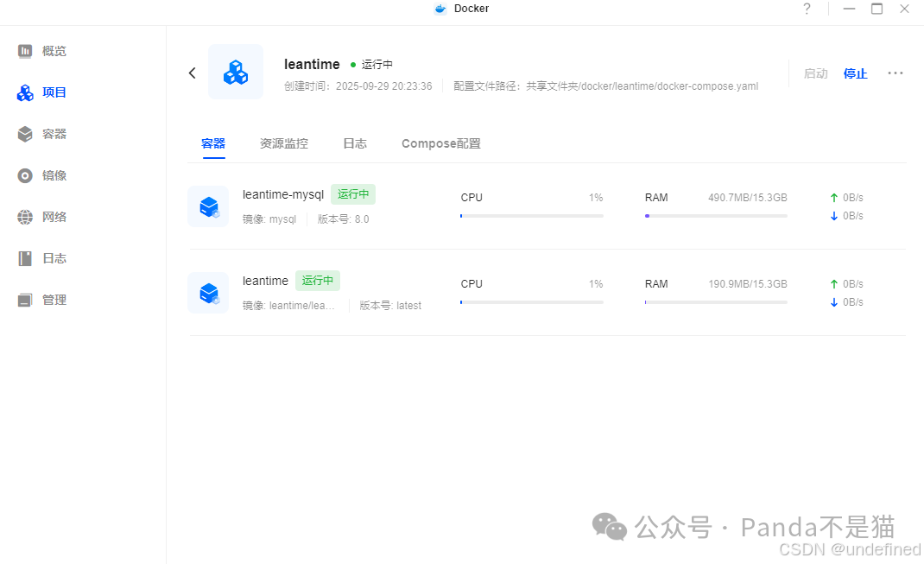Switch to the 日志 tab in project
This screenshot has width=924, height=564.
[355, 143]
